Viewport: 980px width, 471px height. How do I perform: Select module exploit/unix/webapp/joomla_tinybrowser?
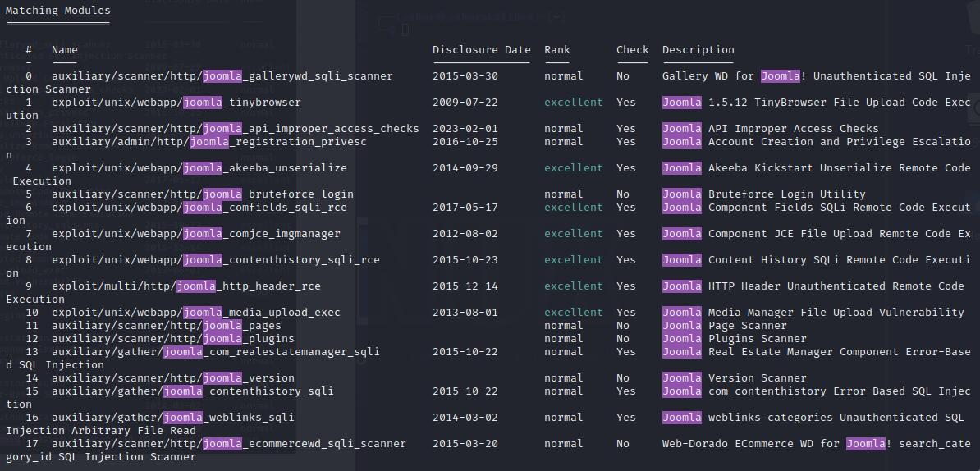[176, 103]
